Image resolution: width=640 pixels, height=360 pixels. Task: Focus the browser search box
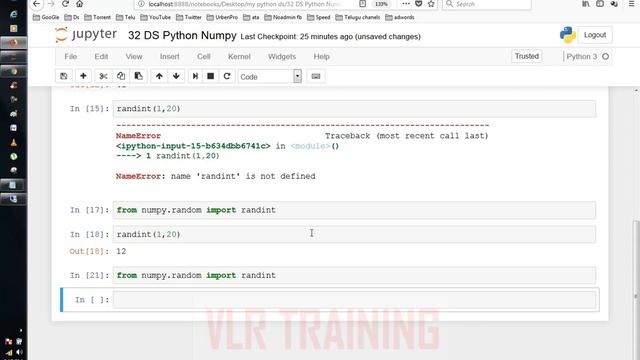(487, 4)
